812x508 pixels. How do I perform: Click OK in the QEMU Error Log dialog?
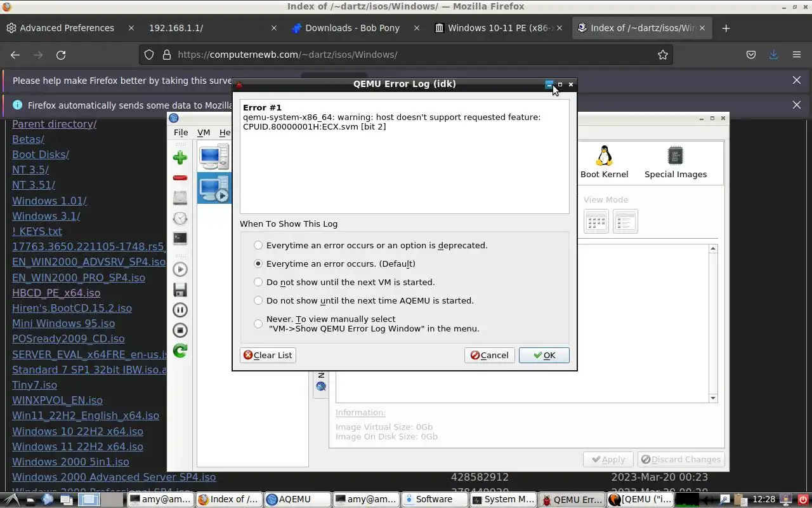pos(544,355)
